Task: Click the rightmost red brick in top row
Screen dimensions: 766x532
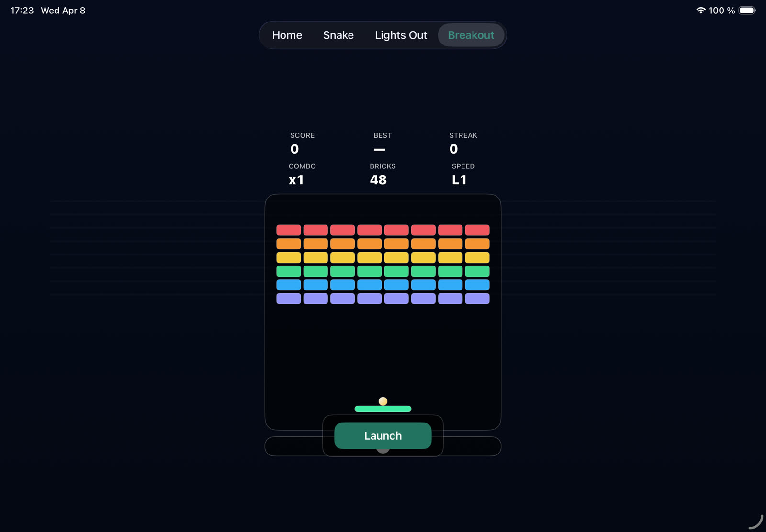Action: (x=477, y=230)
